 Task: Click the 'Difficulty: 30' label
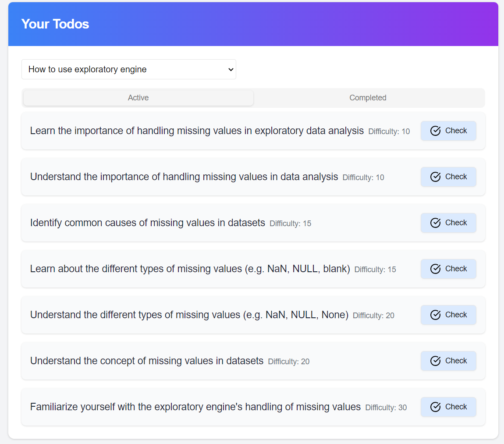click(386, 408)
